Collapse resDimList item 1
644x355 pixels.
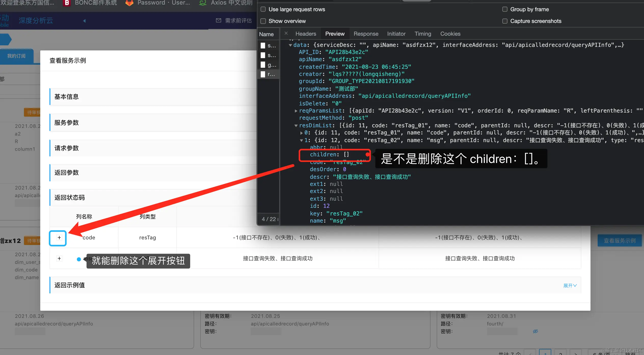click(301, 140)
